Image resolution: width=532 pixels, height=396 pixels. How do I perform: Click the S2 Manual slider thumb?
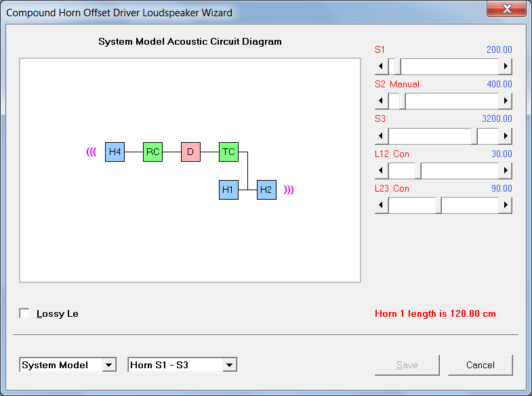coord(403,101)
